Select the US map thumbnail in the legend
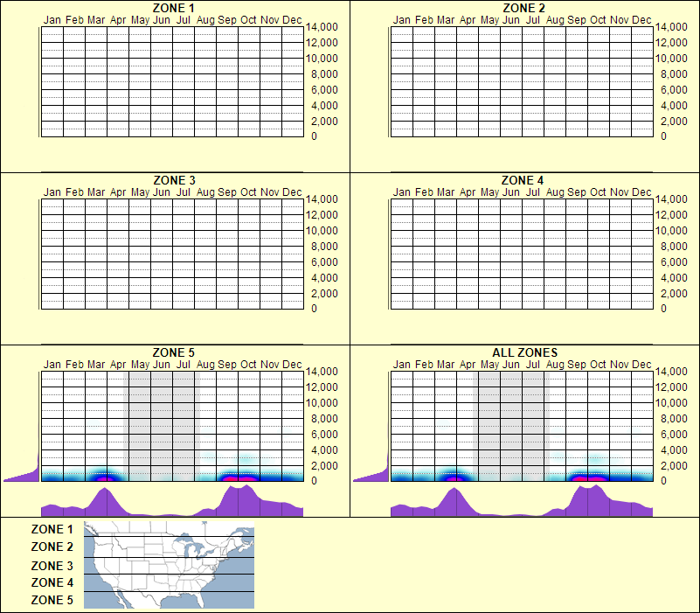The width and height of the screenshot is (700, 613). pyautogui.click(x=168, y=564)
